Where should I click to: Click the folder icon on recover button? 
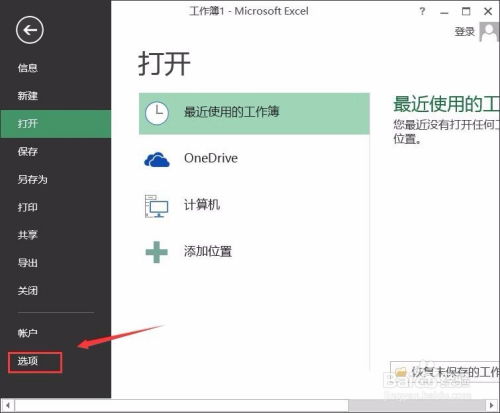[x=401, y=372]
